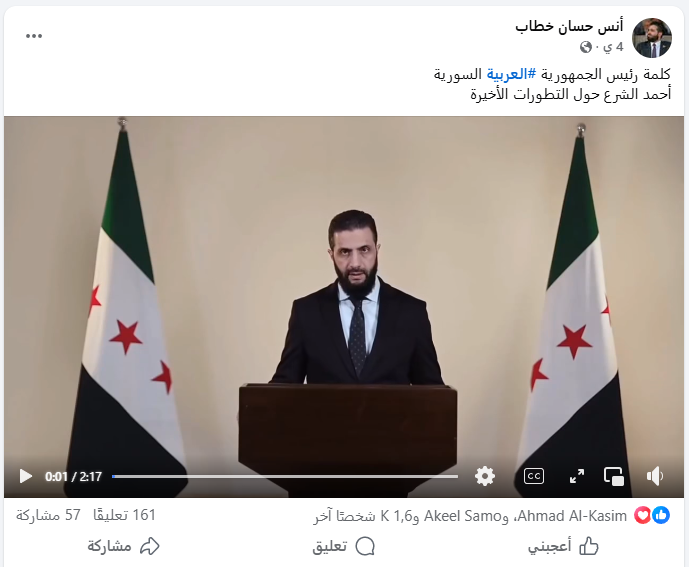
Task: View the 161 comments count
Action: point(124,515)
